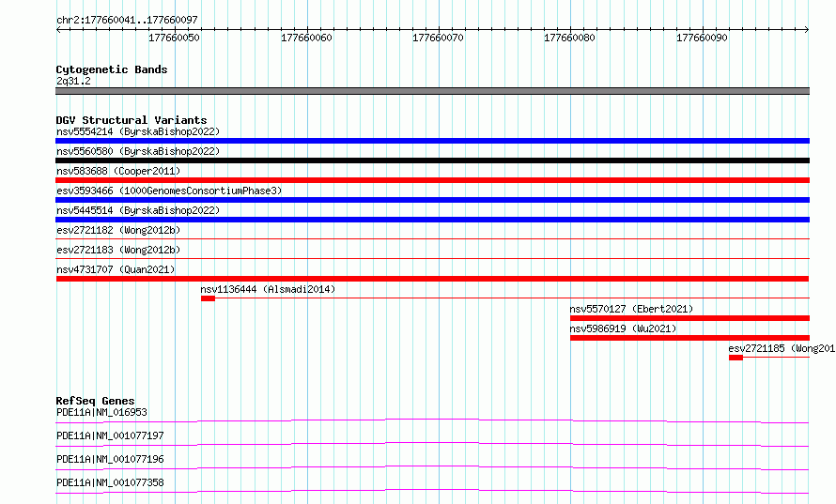This screenshot has width=836, height=504.
Task: Click ruler position 177660050
Action: pos(174,38)
